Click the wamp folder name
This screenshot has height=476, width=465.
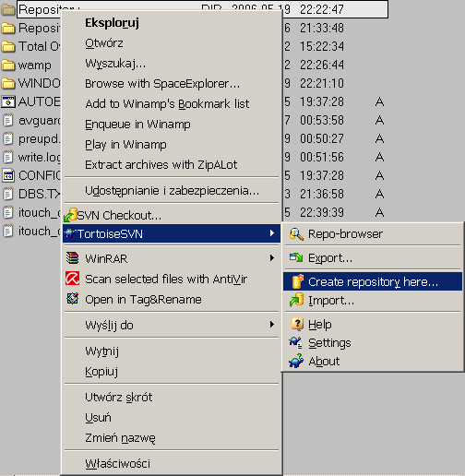tap(35, 65)
